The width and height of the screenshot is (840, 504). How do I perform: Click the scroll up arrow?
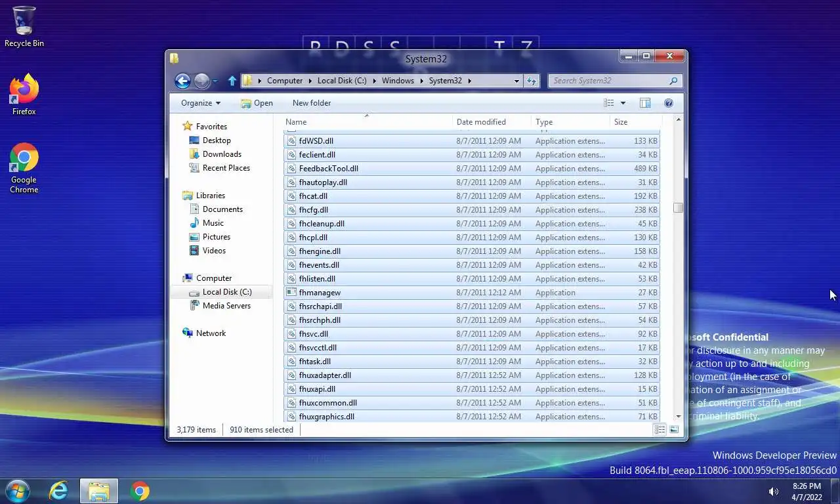678,119
